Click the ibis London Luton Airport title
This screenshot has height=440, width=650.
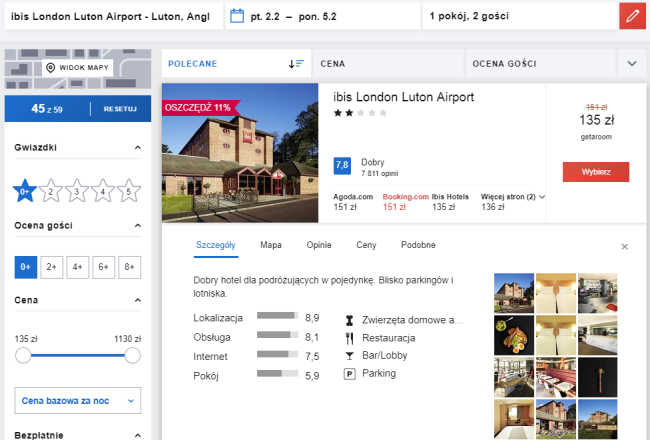403,97
